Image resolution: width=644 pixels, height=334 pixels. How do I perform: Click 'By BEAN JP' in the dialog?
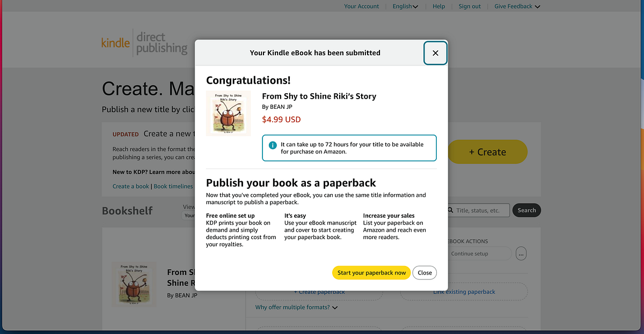point(277,107)
